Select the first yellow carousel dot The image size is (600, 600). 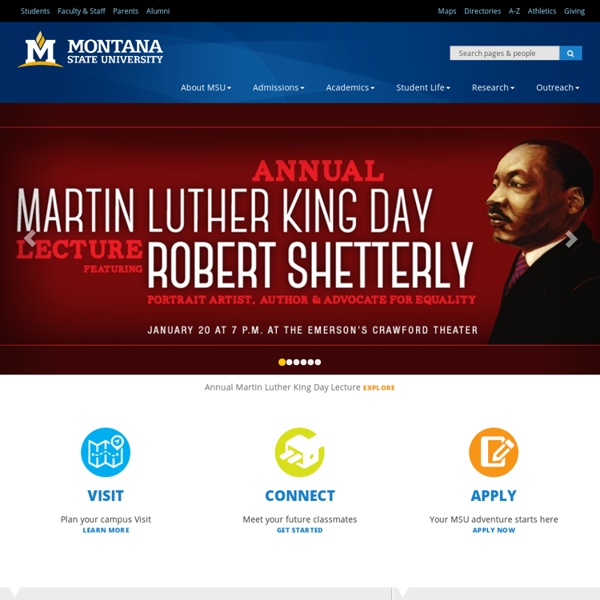(282, 362)
